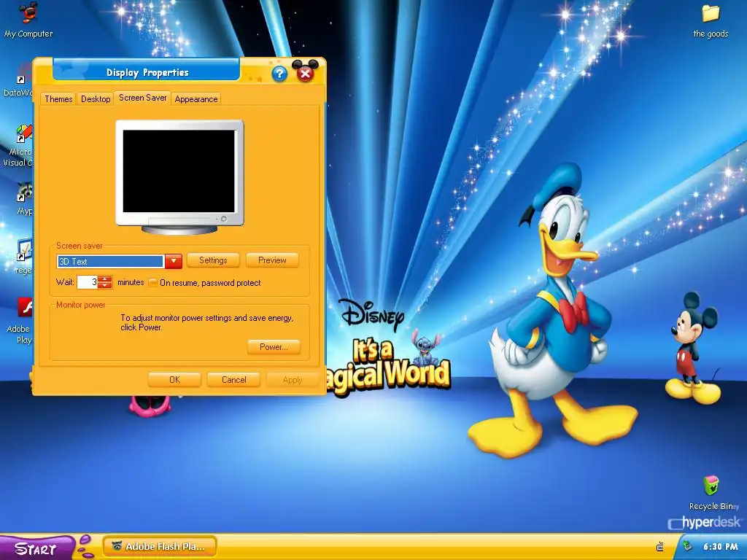Cancel the Display Properties dialog
This screenshot has width=747, height=560.
tap(234, 380)
